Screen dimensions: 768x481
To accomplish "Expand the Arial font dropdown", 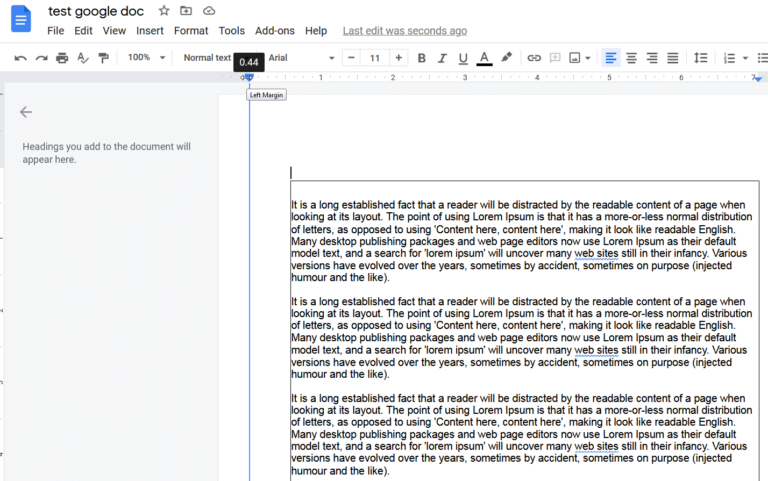I will pyautogui.click(x=301, y=58).
